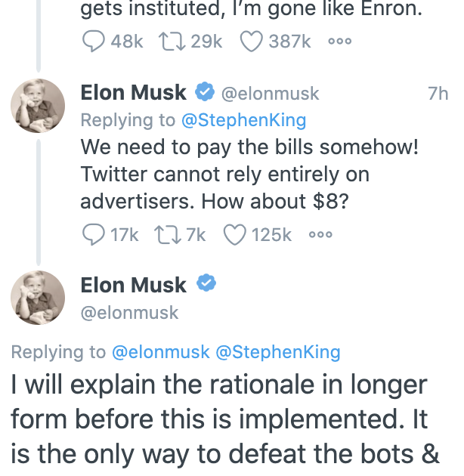This screenshot has width=464, height=476.
Task: Open more options on the top tweet
Action: (x=339, y=42)
